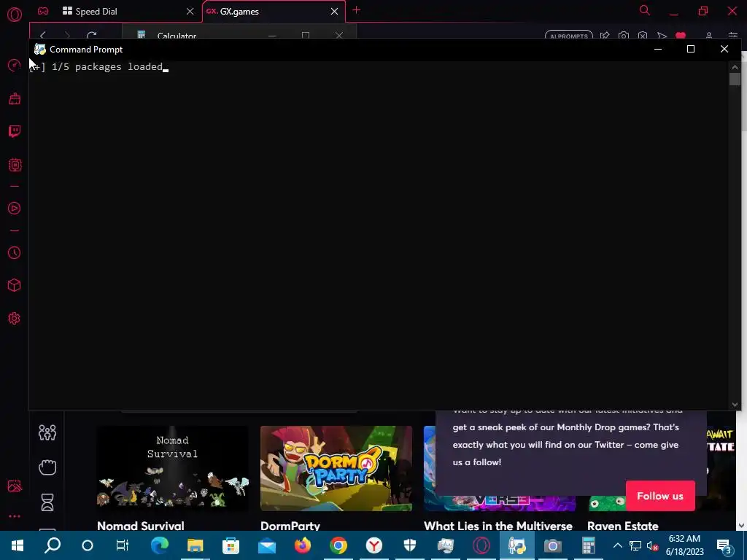Take snapshot with browser camera icon
The height and width of the screenshot is (560, 747).
coord(623,35)
